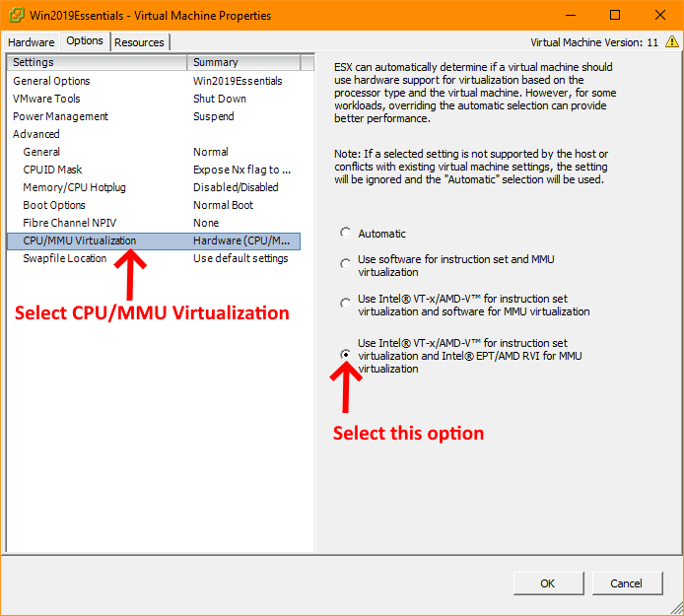684x616 pixels.
Task: Switch to the Hardware tab
Action: click(31, 42)
